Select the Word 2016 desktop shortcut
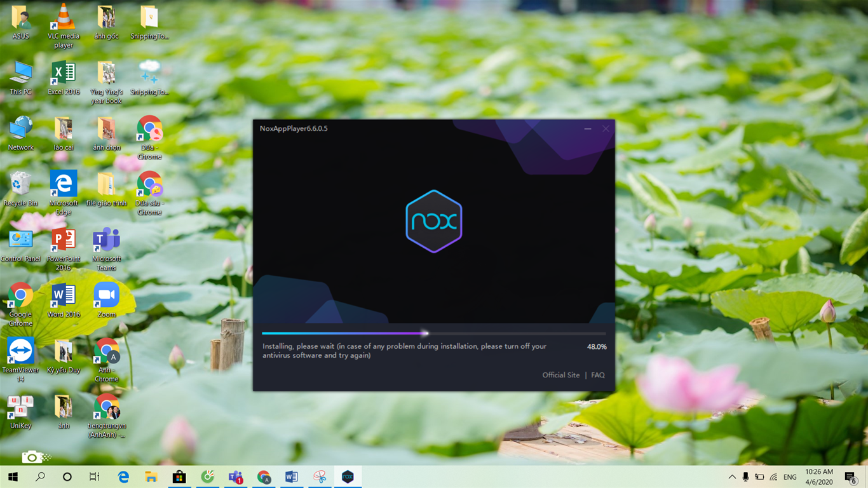Viewport: 868px width, 488px height. pos(64,301)
